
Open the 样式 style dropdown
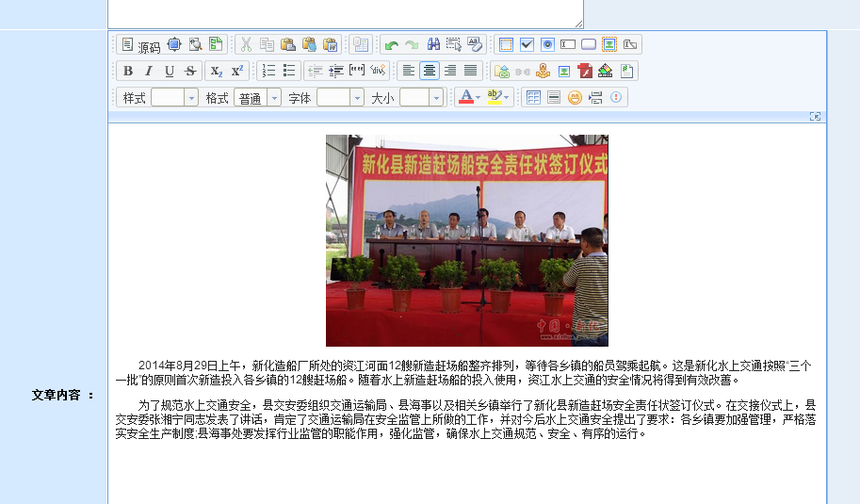tap(174, 97)
